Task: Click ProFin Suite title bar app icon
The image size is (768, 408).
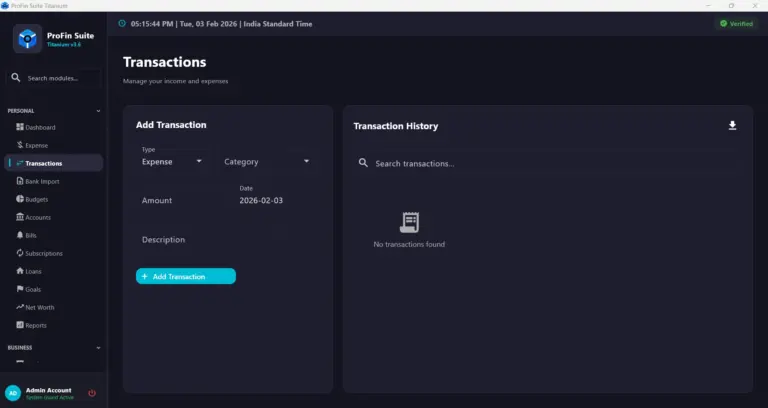Action: coord(5,5)
